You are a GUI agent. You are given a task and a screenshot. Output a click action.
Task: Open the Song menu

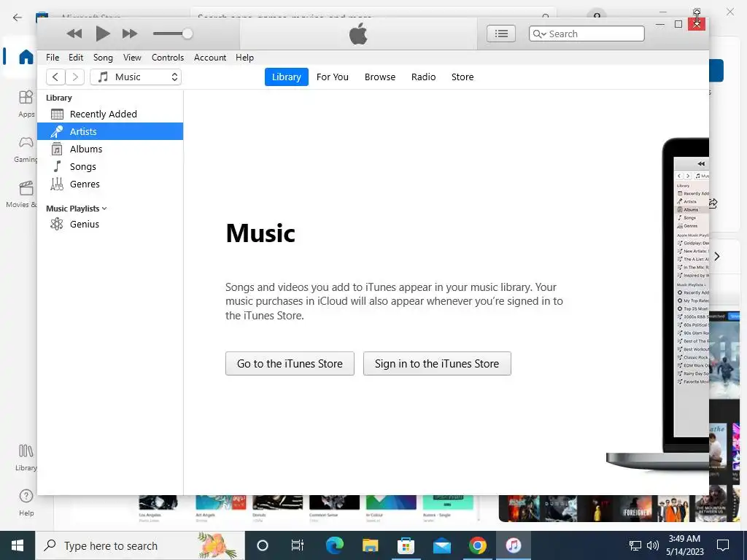click(x=103, y=57)
